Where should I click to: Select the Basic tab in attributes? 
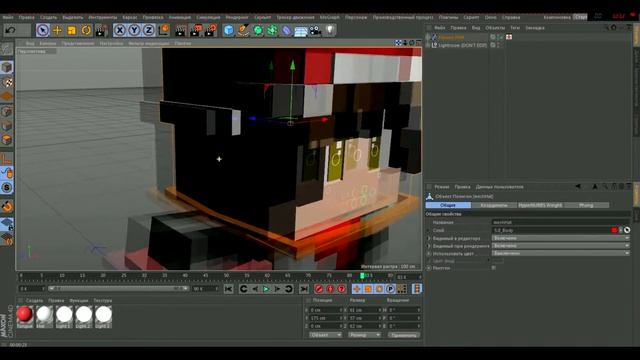click(x=448, y=205)
